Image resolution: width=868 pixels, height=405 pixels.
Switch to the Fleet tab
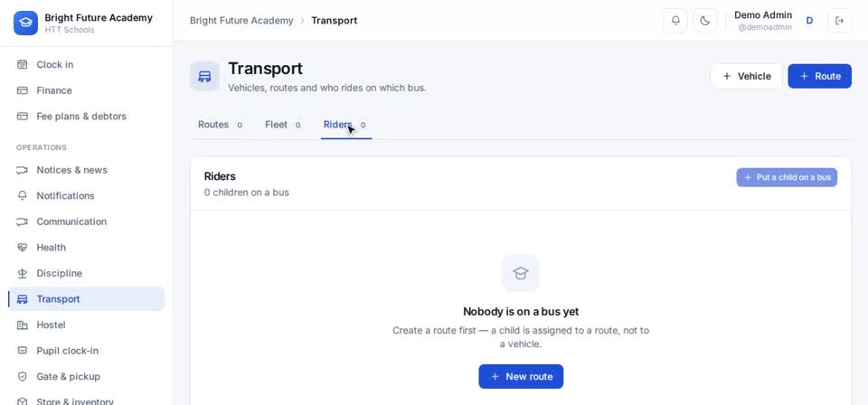coord(282,125)
